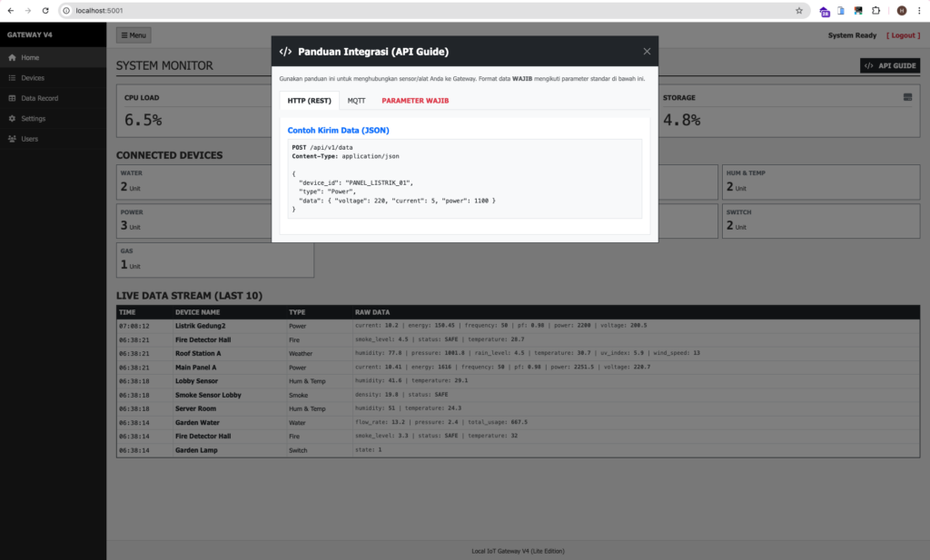Reload the page in browser

pyautogui.click(x=45, y=10)
